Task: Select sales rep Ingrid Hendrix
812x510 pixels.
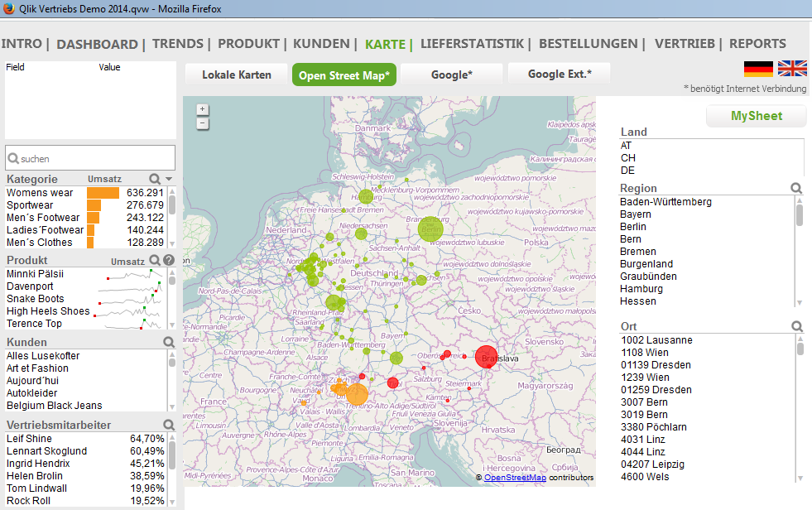Action: click(85, 464)
